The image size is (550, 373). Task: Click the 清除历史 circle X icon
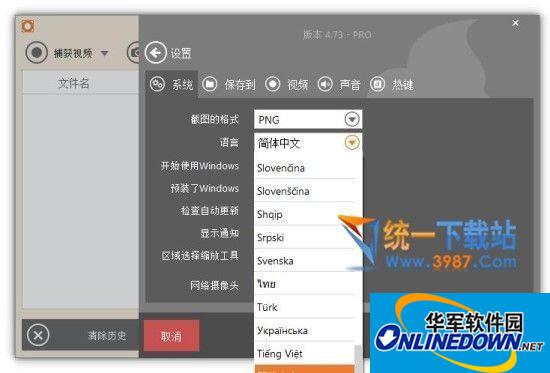38,335
